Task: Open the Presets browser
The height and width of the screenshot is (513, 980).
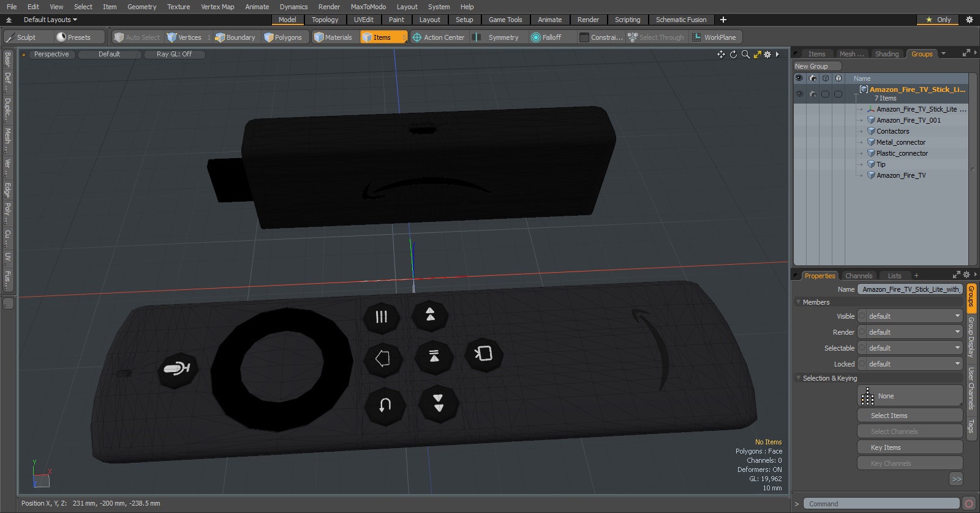Action: (x=78, y=37)
